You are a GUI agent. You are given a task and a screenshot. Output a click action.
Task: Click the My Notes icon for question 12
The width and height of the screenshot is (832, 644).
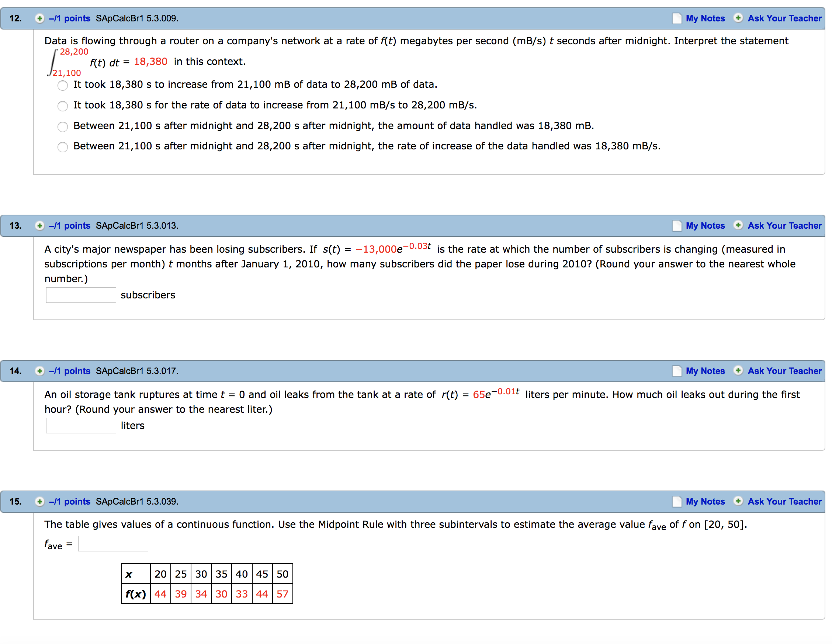[678, 18]
